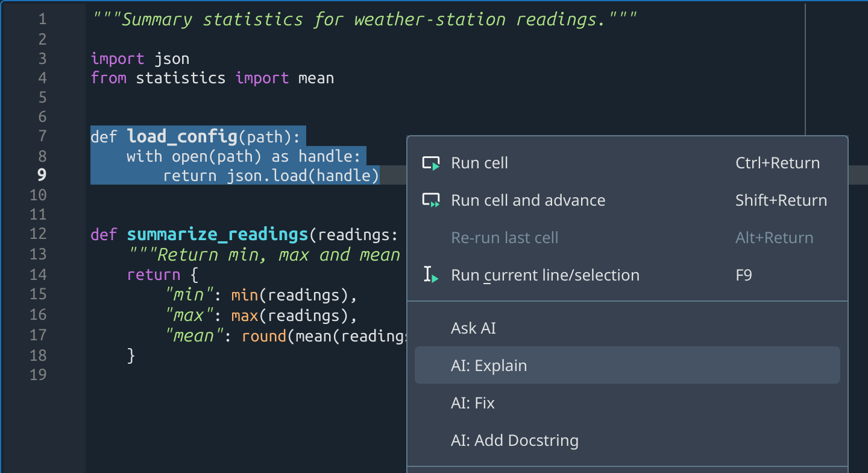Screen dimensions: 868x473
Task: Click line number 12 in the gutter
Action: [x=37, y=234]
